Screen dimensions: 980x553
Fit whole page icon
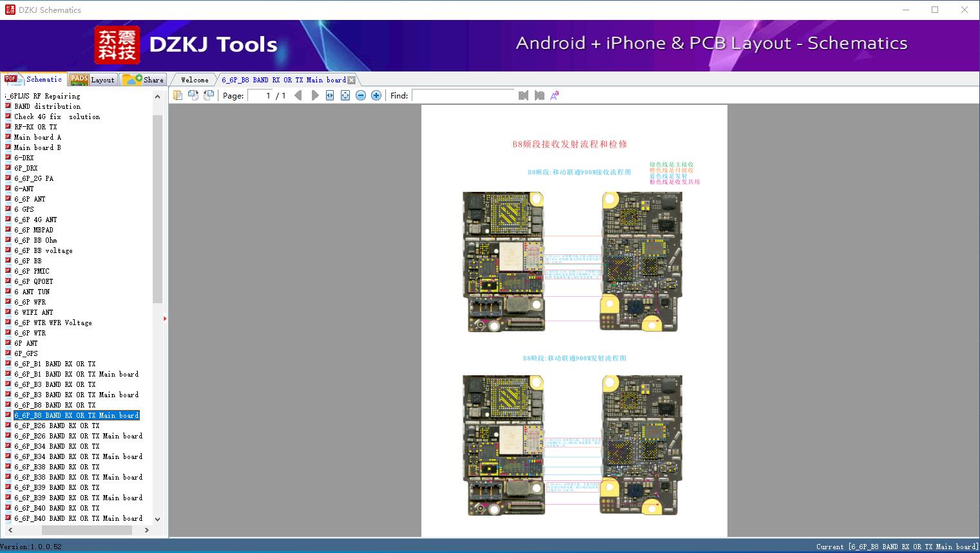345,95
